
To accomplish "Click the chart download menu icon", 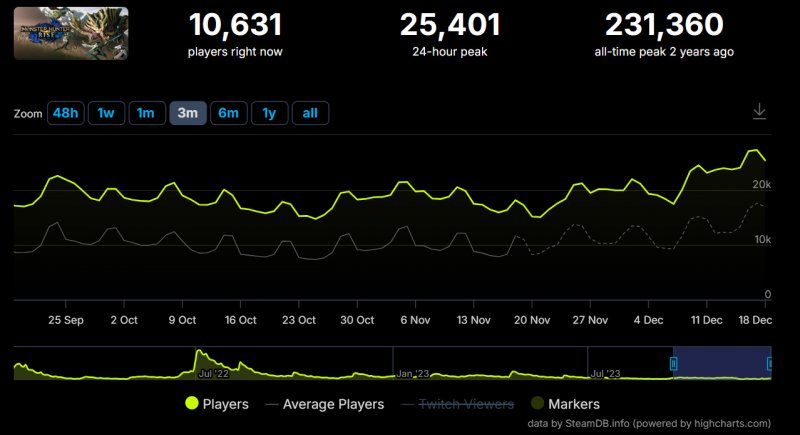I will click(759, 112).
